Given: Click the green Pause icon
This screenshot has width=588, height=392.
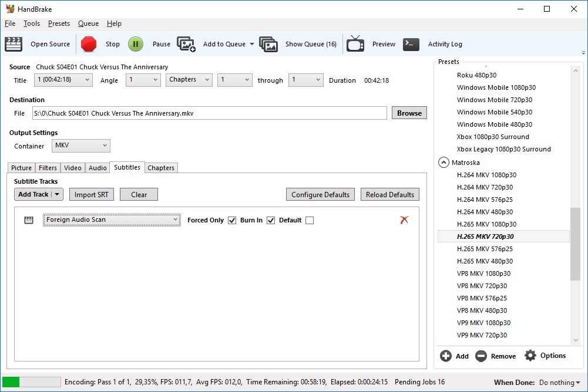Looking at the screenshot, I should pos(136,44).
